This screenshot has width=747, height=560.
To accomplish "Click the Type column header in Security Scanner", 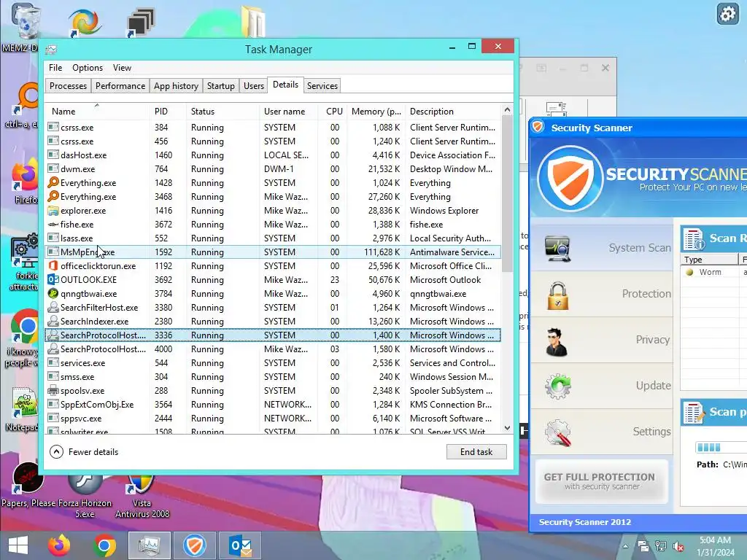I will point(709,260).
